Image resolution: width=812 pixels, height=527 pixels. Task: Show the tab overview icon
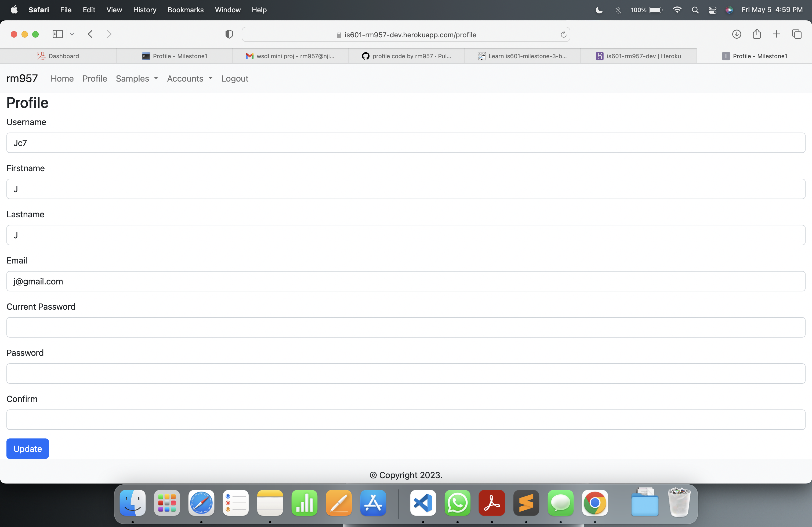point(796,34)
